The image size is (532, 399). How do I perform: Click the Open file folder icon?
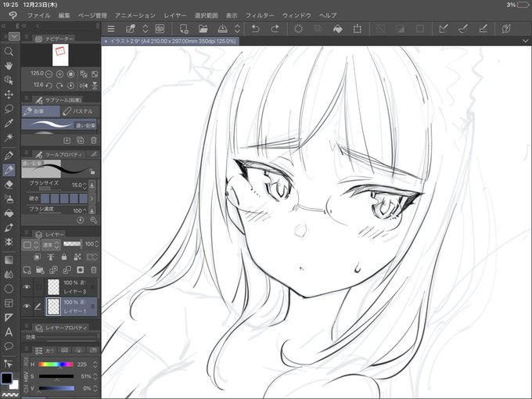[x=203, y=29]
